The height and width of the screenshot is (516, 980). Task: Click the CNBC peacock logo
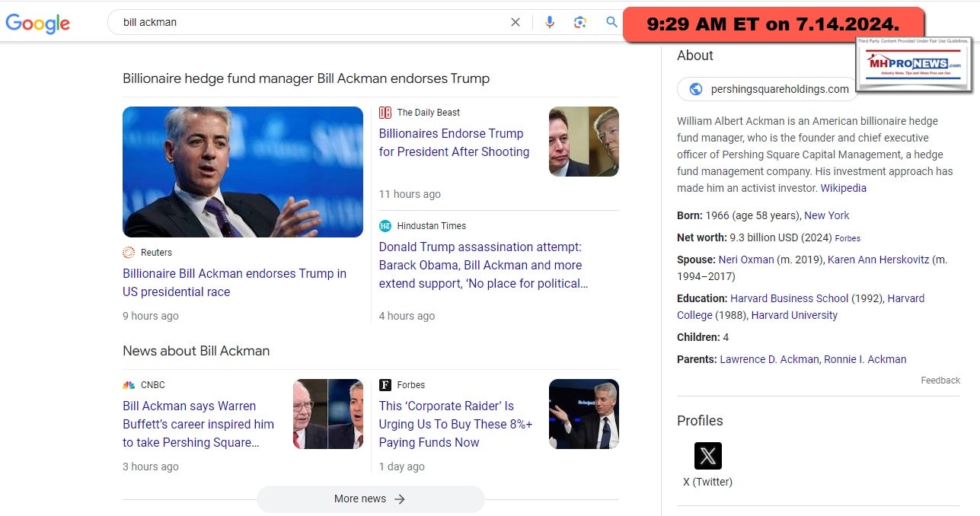(x=129, y=385)
